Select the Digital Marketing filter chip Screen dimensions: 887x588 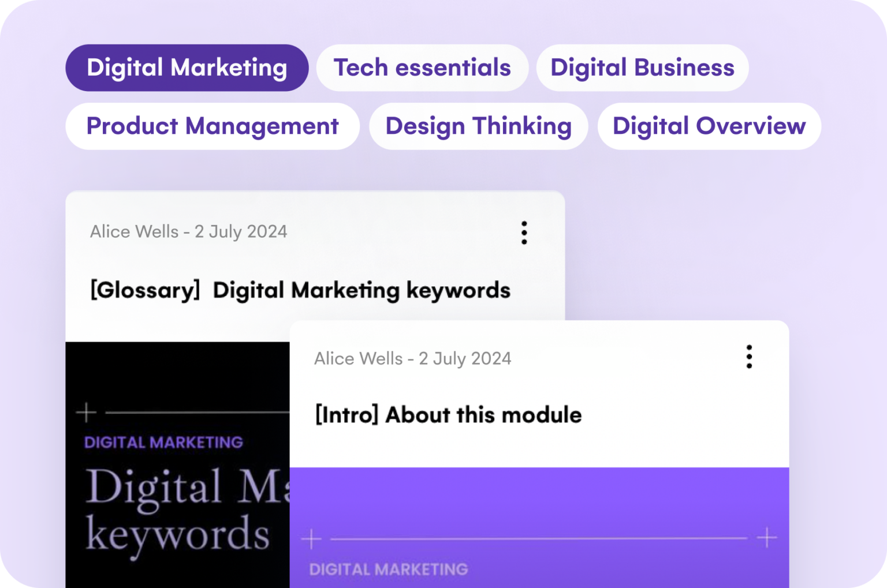(187, 68)
